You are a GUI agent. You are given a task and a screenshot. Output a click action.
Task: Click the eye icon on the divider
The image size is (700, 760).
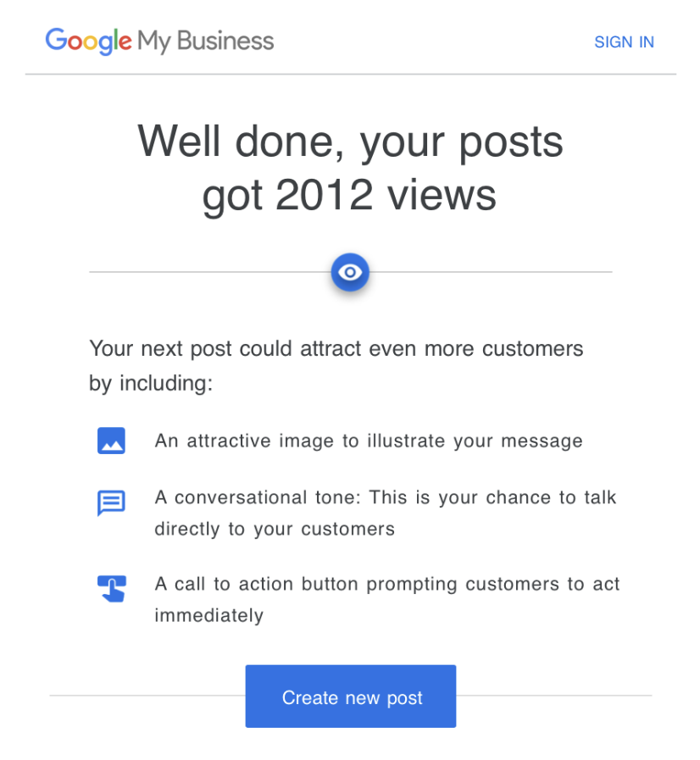[x=350, y=272]
